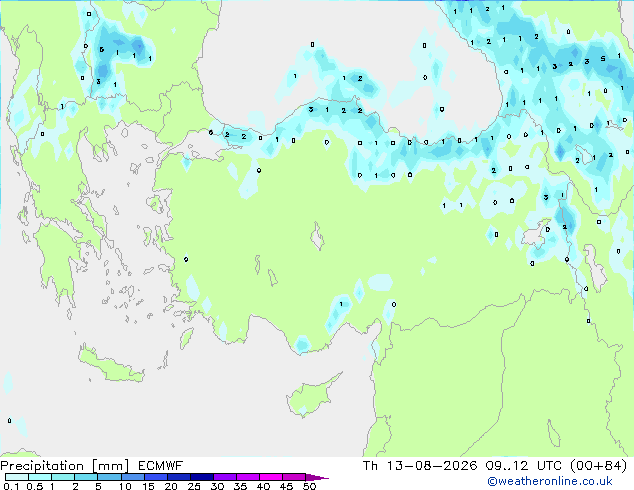Click the 5–10 mm legend color box
The height and width of the screenshot is (490, 634).
tap(110, 477)
